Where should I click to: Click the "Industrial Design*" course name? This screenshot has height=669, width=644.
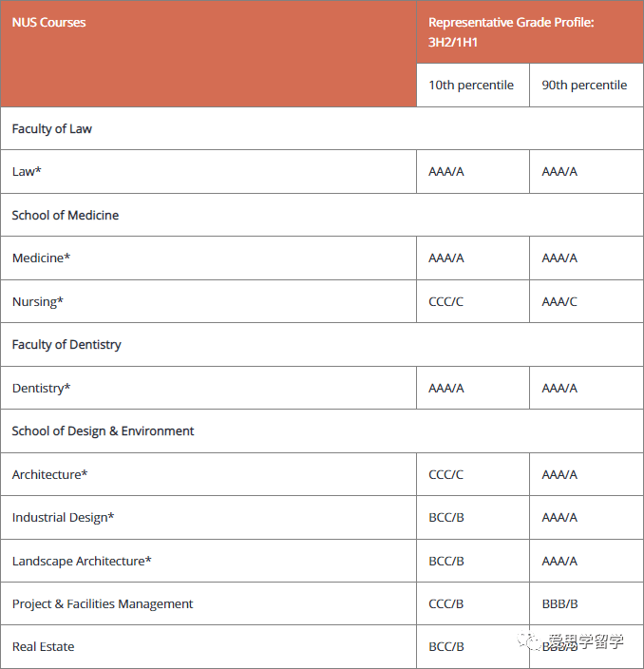(63, 518)
